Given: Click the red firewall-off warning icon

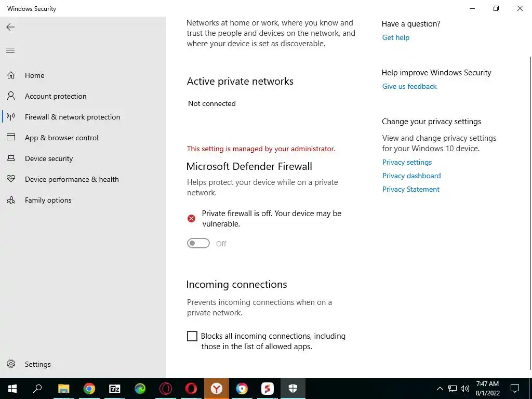Looking at the screenshot, I should (x=191, y=219).
